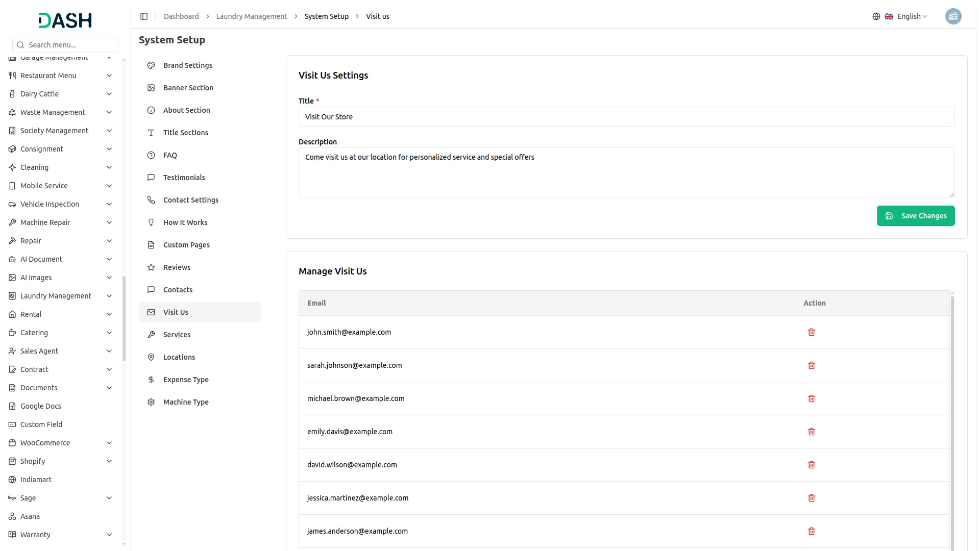Remove jessica.martinez@example.com via trash icon
The image size is (980, 551).
click(812, 498)
